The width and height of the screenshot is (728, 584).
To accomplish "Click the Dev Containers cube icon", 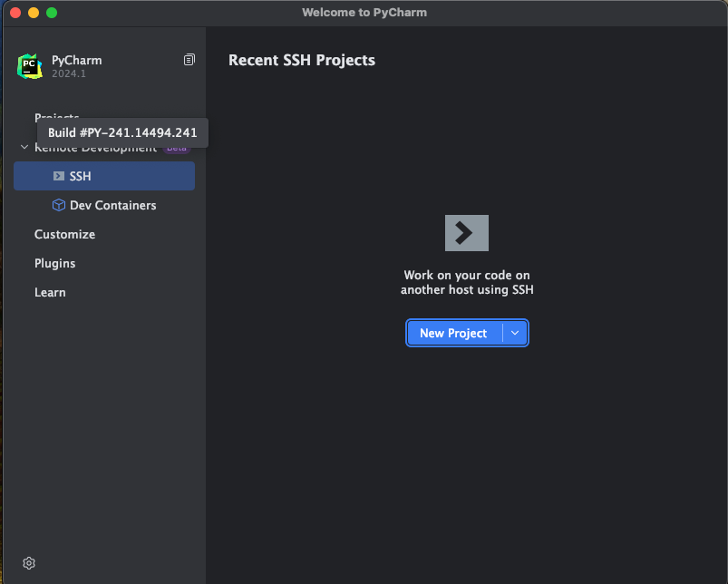I will pos(59,205).
